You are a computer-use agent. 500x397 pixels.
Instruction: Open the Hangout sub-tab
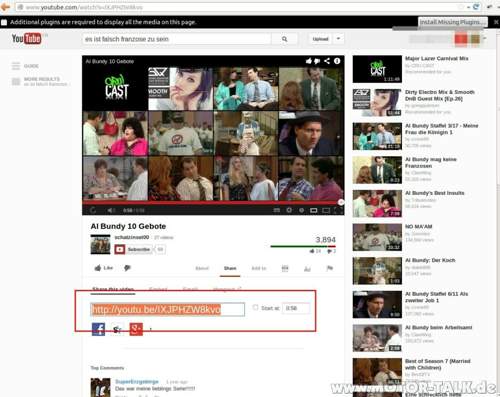(x=226, y=289)
